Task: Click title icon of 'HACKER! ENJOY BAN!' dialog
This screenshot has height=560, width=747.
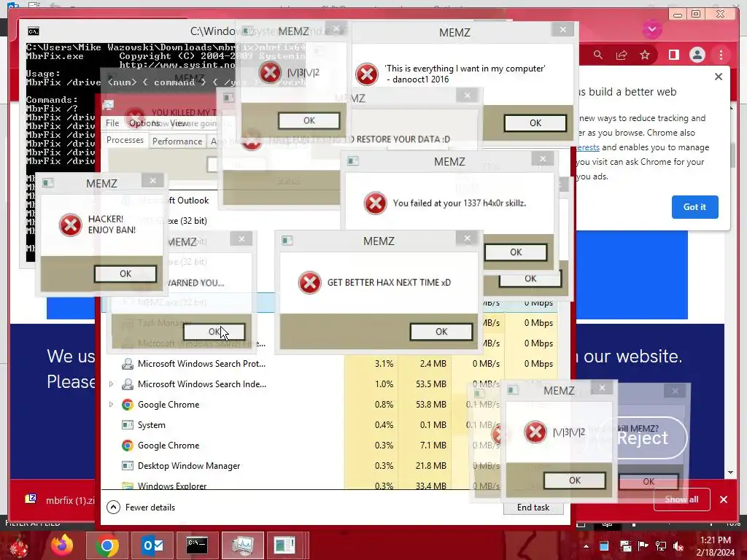Action: [x=47, y=183]
